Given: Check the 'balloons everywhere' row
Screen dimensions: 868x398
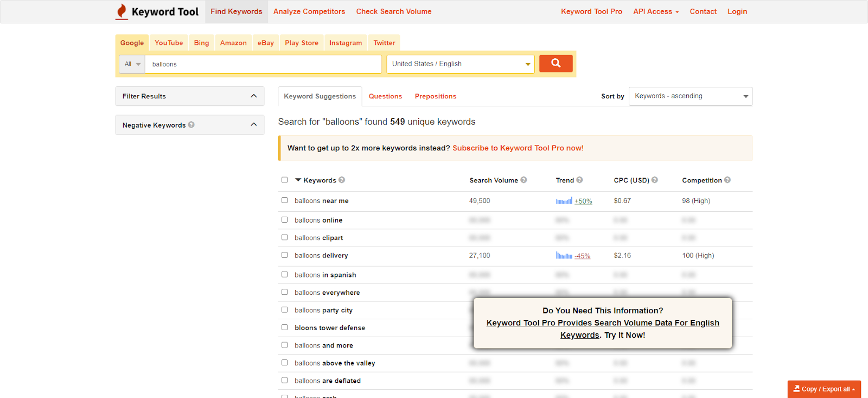Looking at the screenshot, I should pos(284,292).
